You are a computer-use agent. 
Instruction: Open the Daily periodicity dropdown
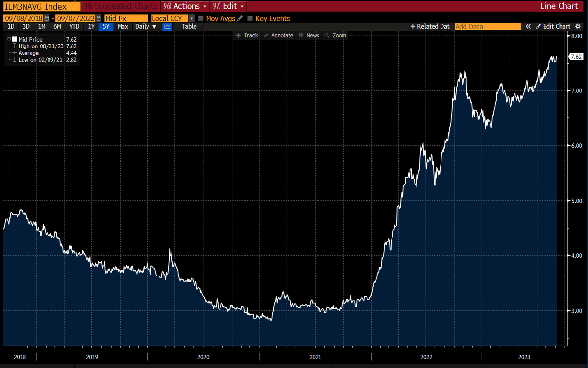(x=146, y=26)
